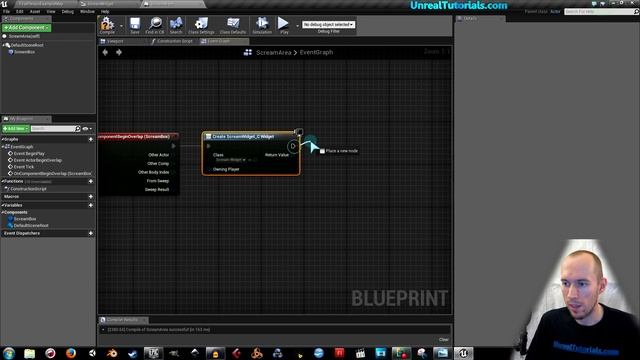The width and height of the screenshot is (640, 360).
Task: Open Blender from the taskbar
Action: (112, 353)
